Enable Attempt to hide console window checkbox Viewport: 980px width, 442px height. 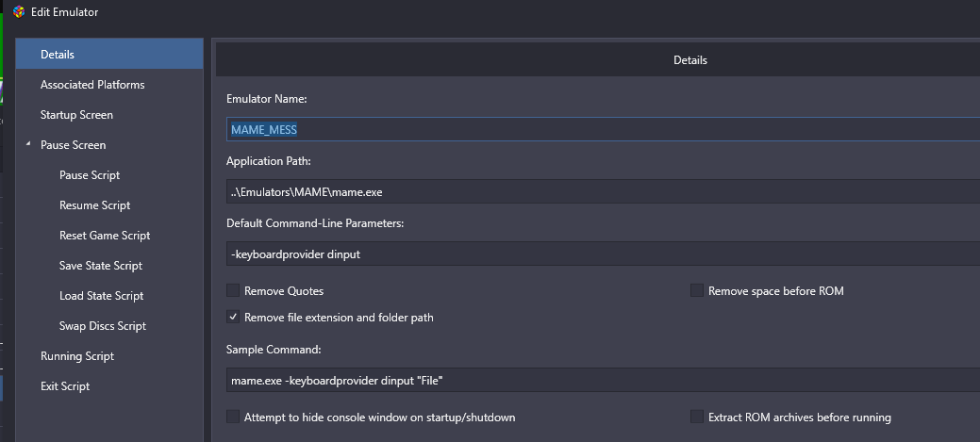[x=233, y=417]
